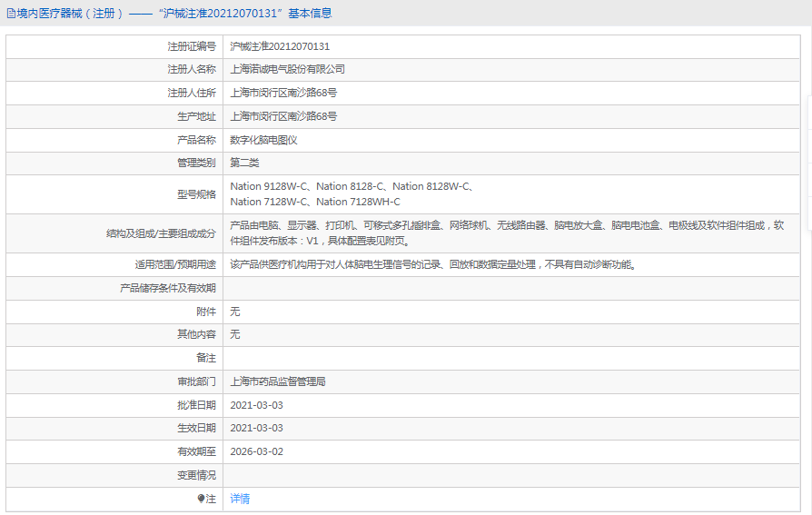Click date 2021-03-03 in 生效日期 row

(256, 429)
